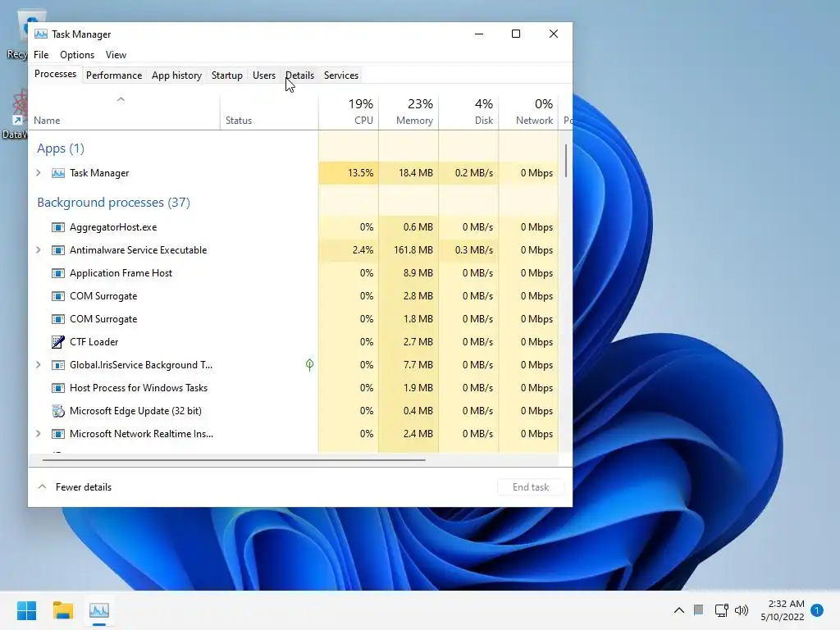840x630 pixels.
Task: Click the 18.4 MB memory cell
Action: click(x=409, y=173)
